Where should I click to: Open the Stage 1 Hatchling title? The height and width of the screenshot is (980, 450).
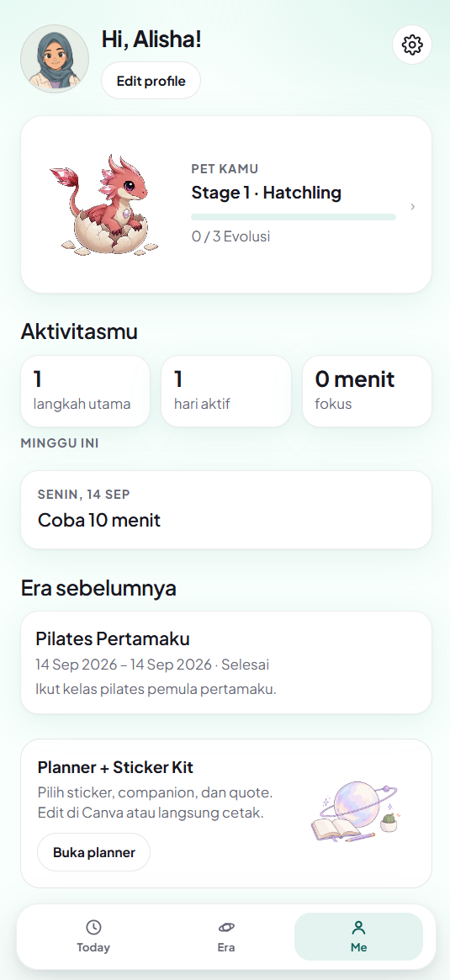click(267, 193)
